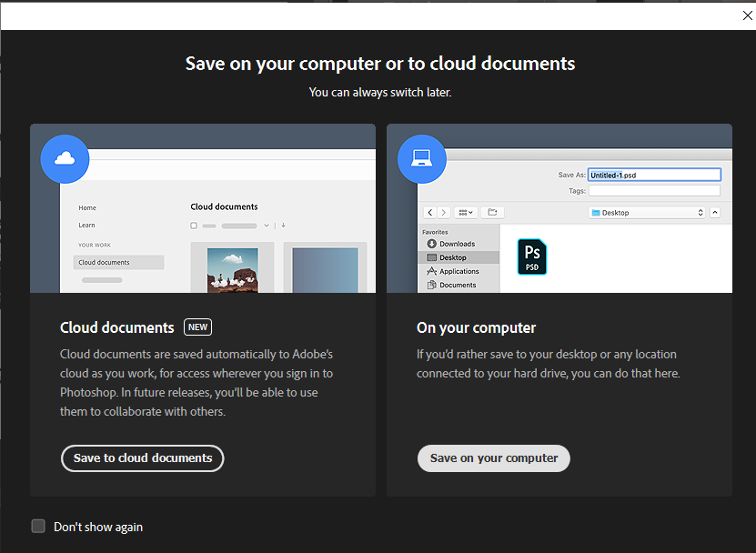This screenshot has width=756, height=553.
Task: Click the empty Tags field in the preview
Action: pyautogui.click(x=654, y=191)
